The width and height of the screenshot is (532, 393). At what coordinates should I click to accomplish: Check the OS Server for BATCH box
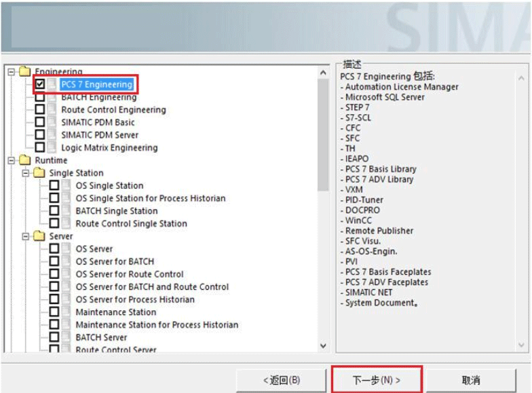[x=54, y=261]
